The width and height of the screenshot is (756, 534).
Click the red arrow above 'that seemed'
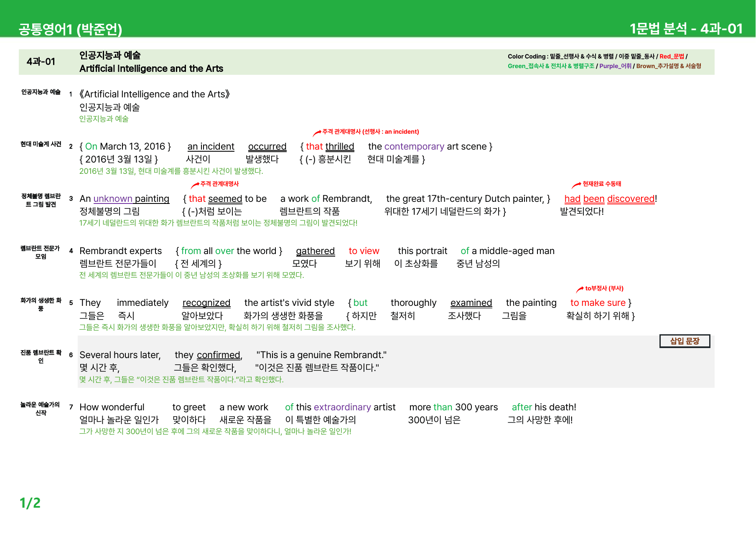(195, 185)
